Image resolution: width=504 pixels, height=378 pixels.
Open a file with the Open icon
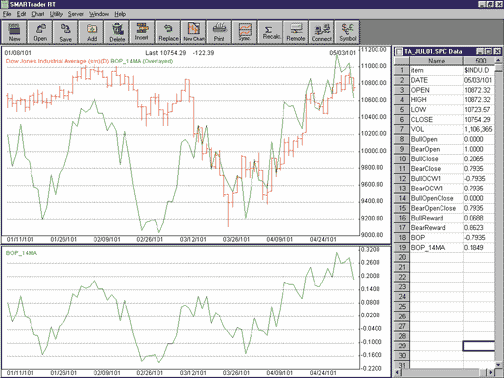[x=40, y=32]
